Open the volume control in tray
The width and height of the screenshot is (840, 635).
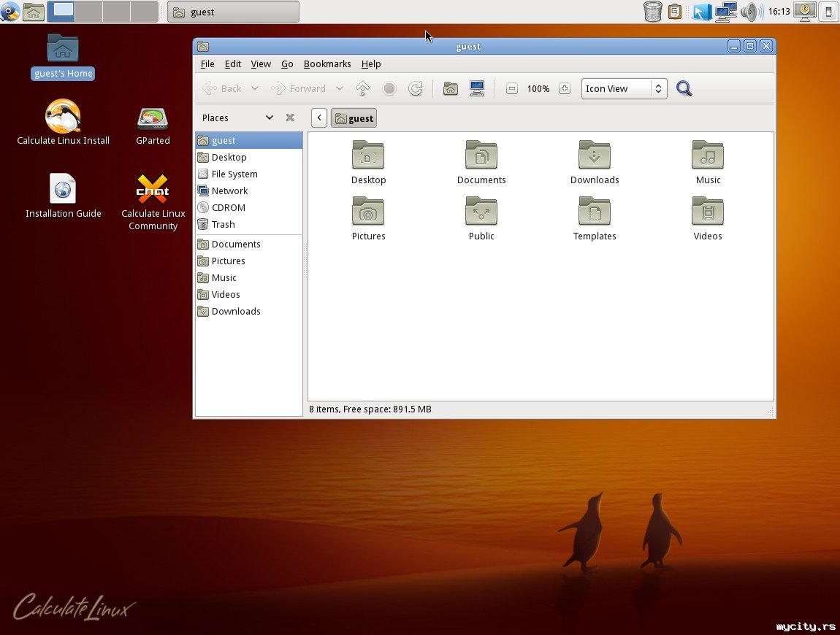(x=751, y=12)
